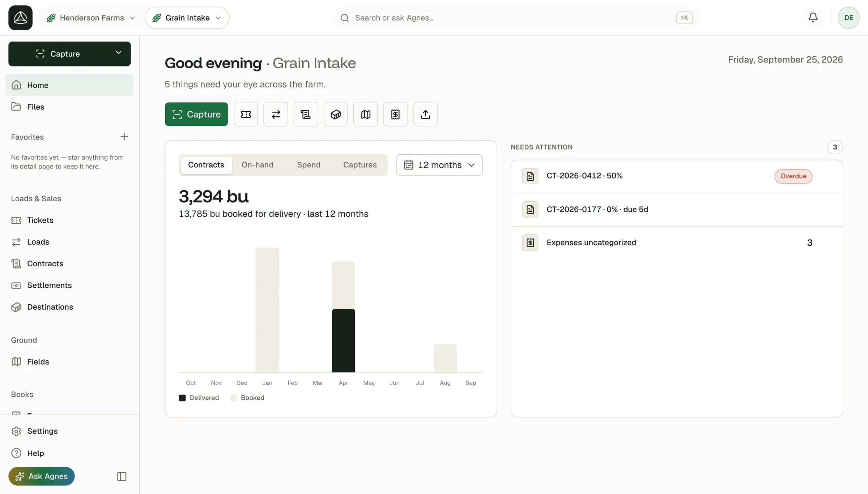Click the Search or ask Agnes field

[x=516, y=18]
